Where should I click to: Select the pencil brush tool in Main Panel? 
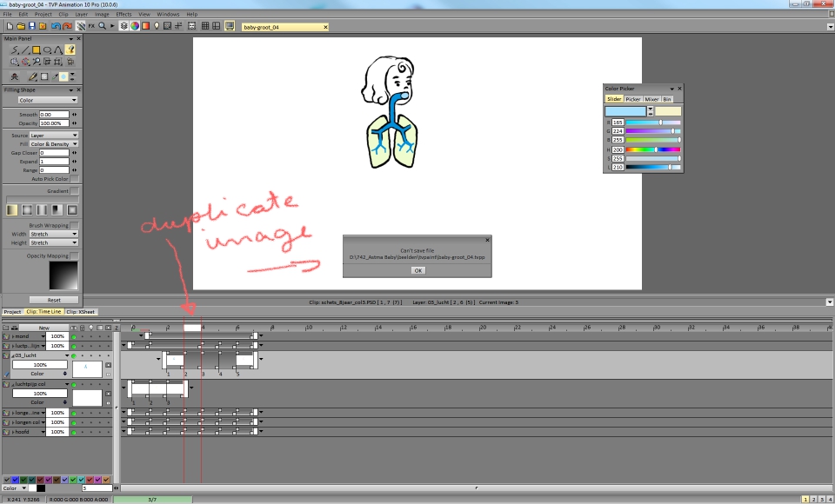33,76
